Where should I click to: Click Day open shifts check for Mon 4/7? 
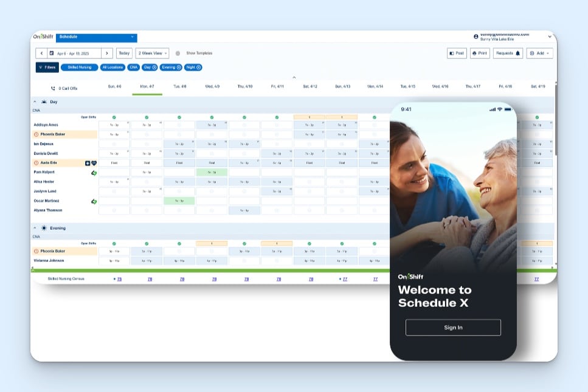[147, 117]
